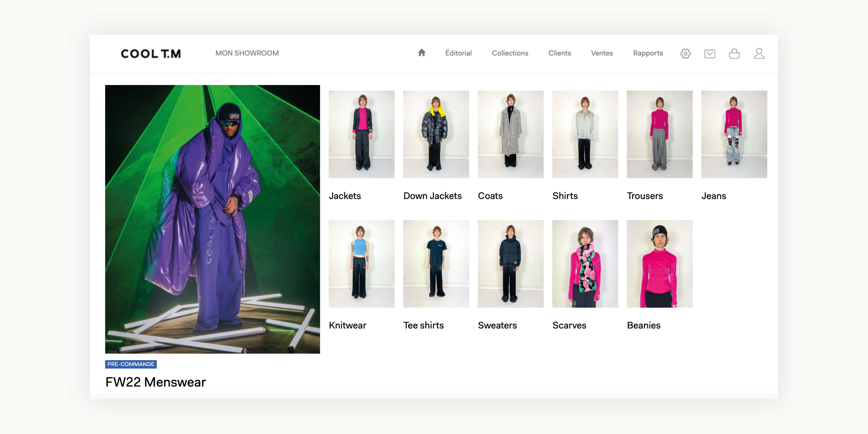Click the purple coat campaign image

tap(212, 219)
